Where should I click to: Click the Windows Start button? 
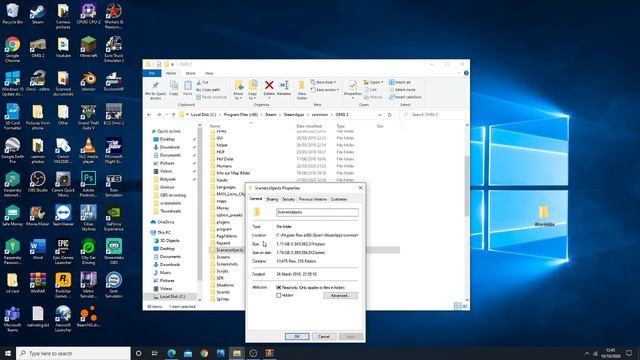(x=8, y=353)
